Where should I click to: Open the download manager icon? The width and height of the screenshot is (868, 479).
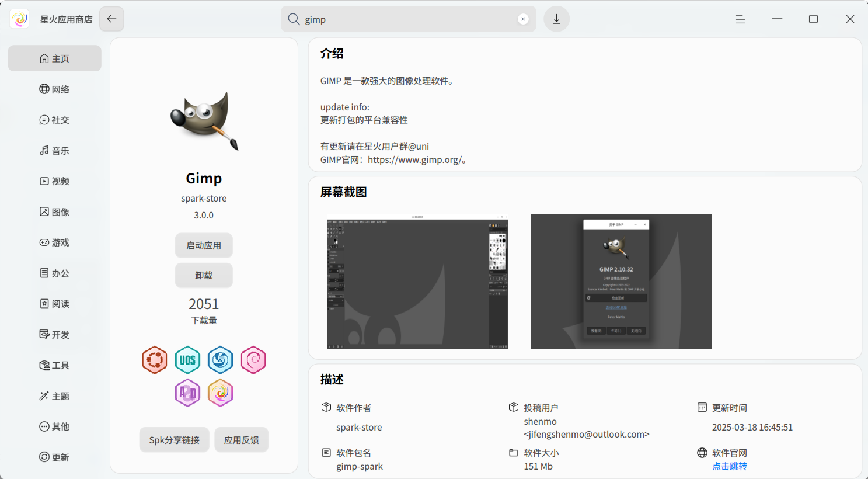point(556,19)
